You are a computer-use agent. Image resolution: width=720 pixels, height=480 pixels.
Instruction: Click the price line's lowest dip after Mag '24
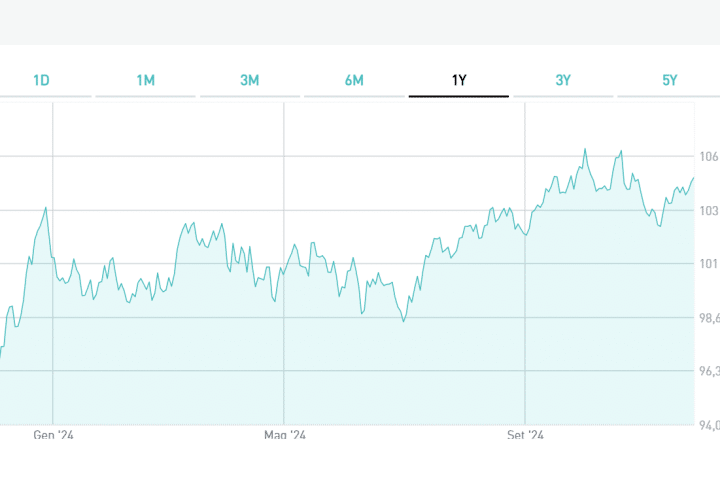coord(403,321)
